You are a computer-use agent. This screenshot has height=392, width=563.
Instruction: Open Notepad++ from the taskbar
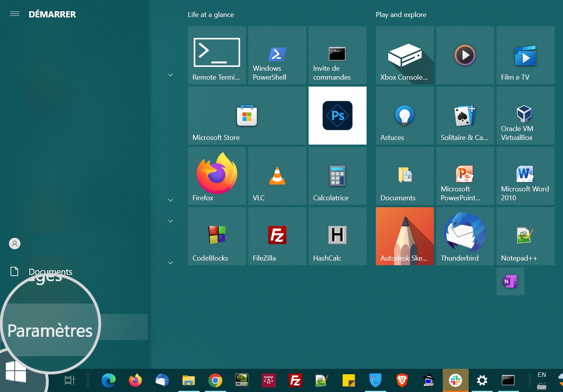tap(322, 380)
